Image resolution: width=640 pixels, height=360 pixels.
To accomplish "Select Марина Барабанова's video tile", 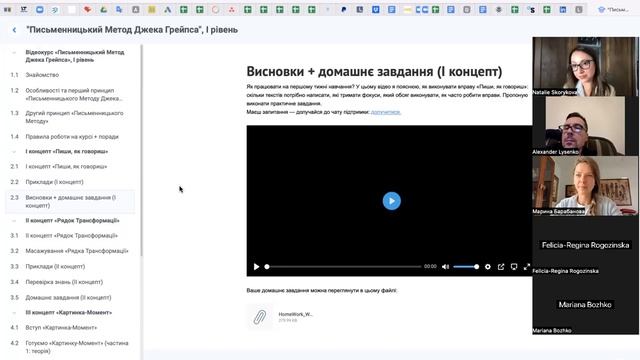I will pyautogui.click(x=585, y=186).
